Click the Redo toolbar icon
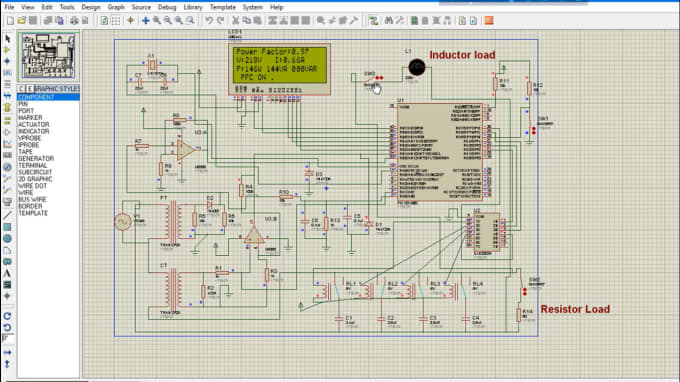 tap(220, 20)
